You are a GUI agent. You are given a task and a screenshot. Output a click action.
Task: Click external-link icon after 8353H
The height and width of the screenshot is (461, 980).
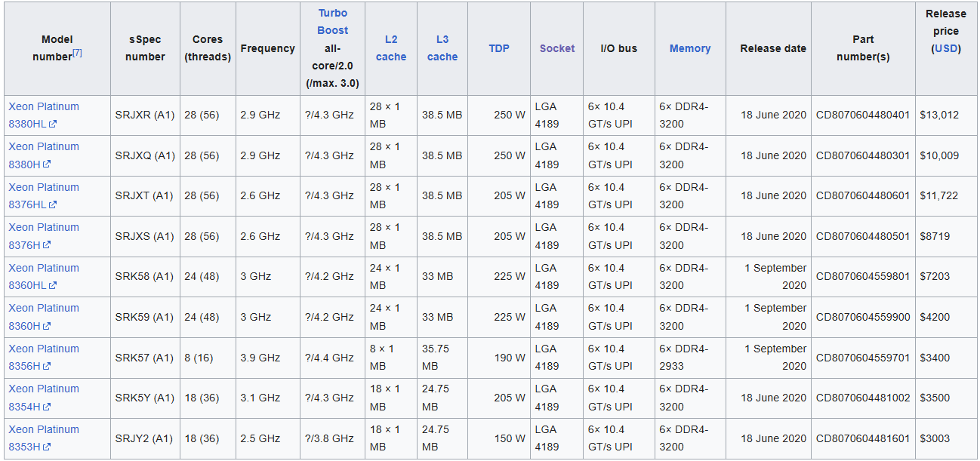click(x=47, y=447)
